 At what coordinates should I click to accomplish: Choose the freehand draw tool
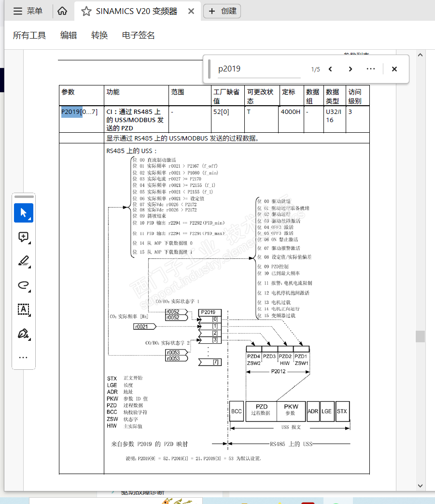24,285
